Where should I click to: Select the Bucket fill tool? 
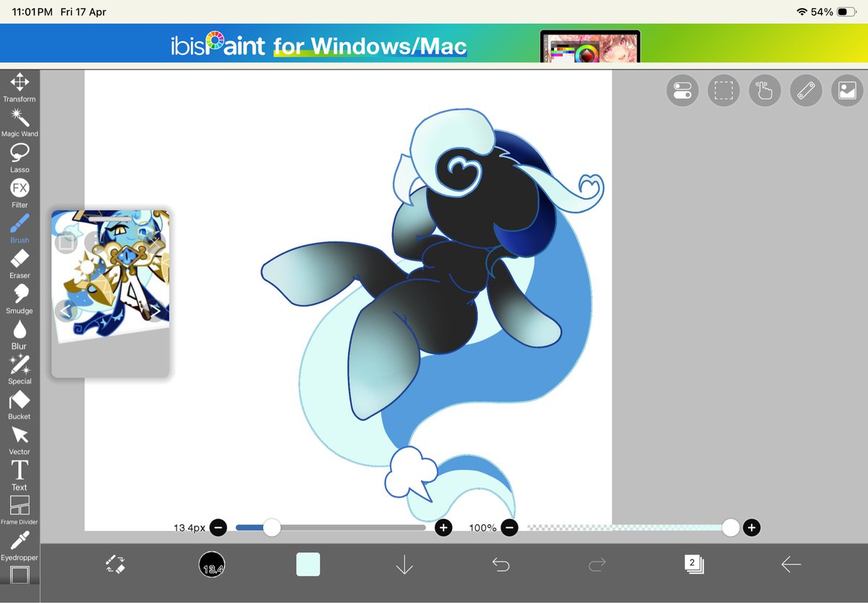click(20, 405)
